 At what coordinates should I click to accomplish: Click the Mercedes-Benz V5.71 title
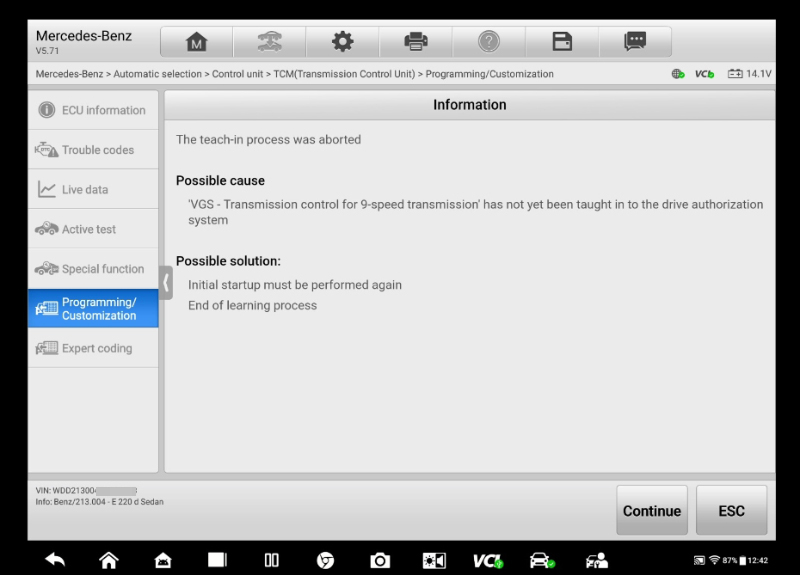(x=84, y=42)
